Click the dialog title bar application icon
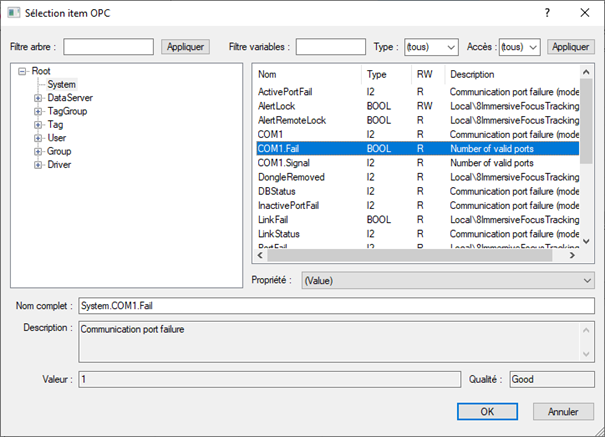The height and width of the screenshot is (437, 605). pos(12,12)
